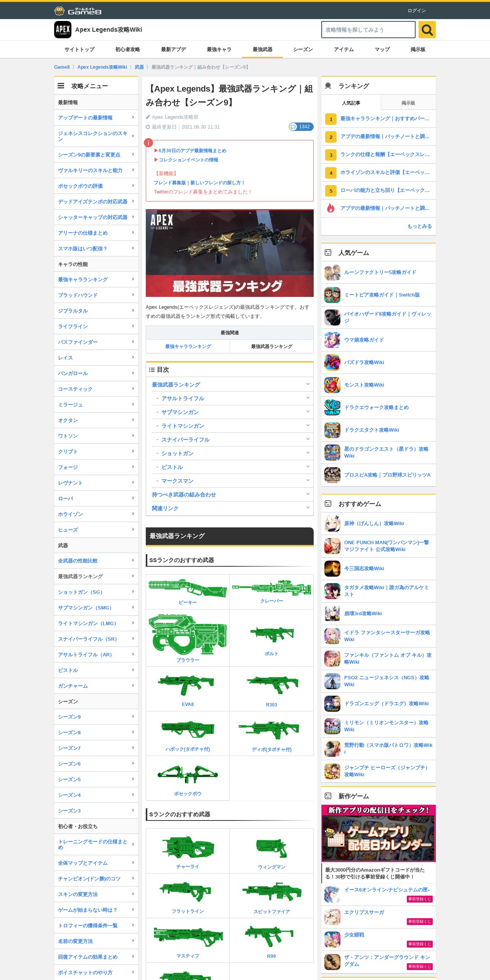Expand アサルトライフル chevron in table of contents
The image size is (490, 980).
pyautogui.click(x=308, y=398)
